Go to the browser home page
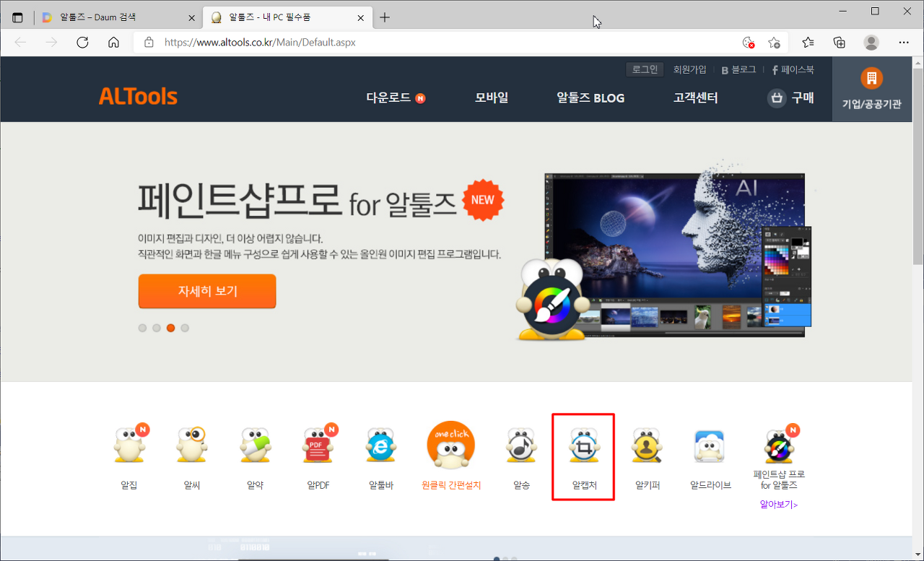Image resolution: width=924 pixels, height=561 pixels. pos(113,43)
